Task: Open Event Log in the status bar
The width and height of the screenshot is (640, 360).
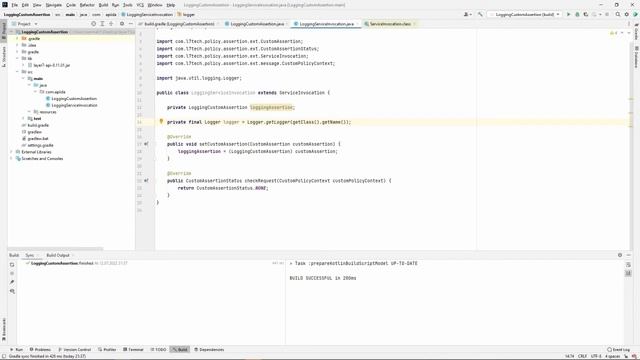Action: [618, 349]
